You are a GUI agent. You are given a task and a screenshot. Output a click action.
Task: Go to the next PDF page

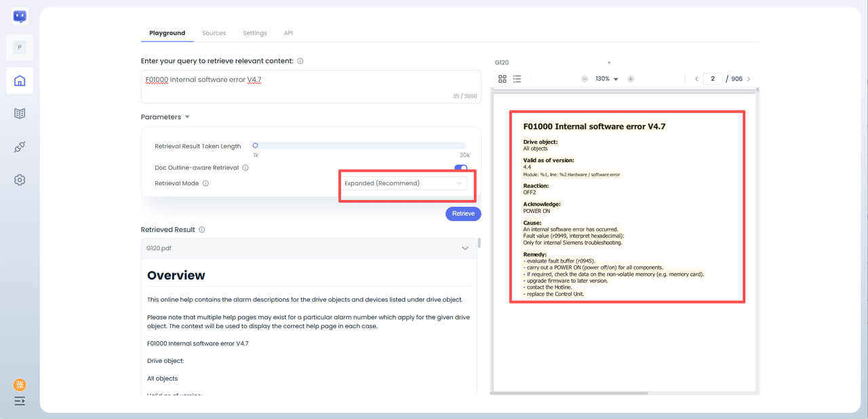pos(749,79)
